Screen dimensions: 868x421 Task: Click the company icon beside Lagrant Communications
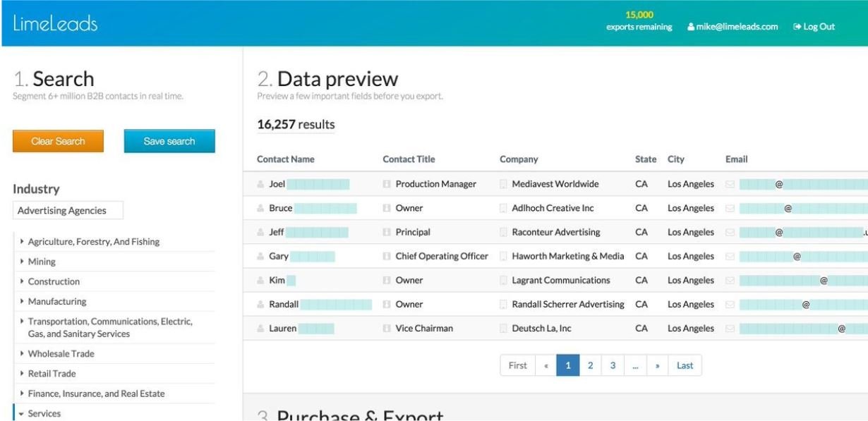coord(503,281)
